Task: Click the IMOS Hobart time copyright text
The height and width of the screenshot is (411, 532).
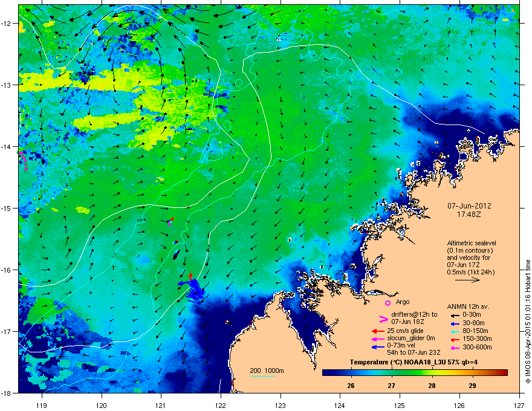Action: pos(528,322)
